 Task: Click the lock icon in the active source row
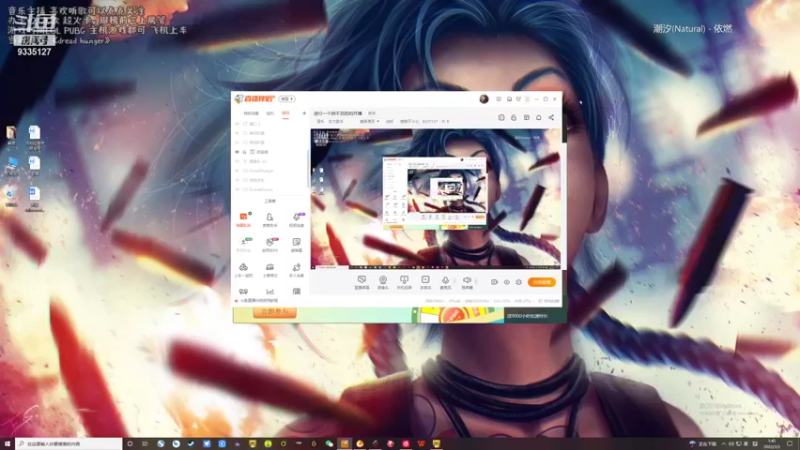coord(244,152)
